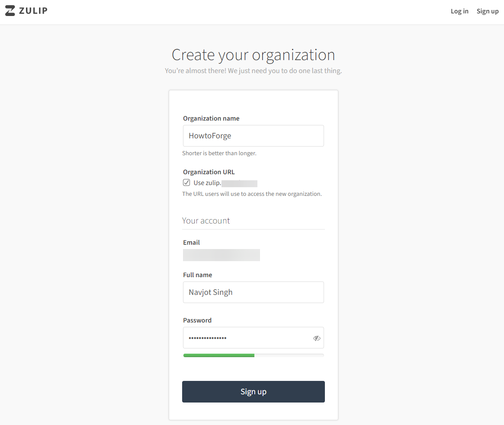504x425 pixels.
Task: Click the password strength bar
Action: pyautogui.click(x=253, y=355)
